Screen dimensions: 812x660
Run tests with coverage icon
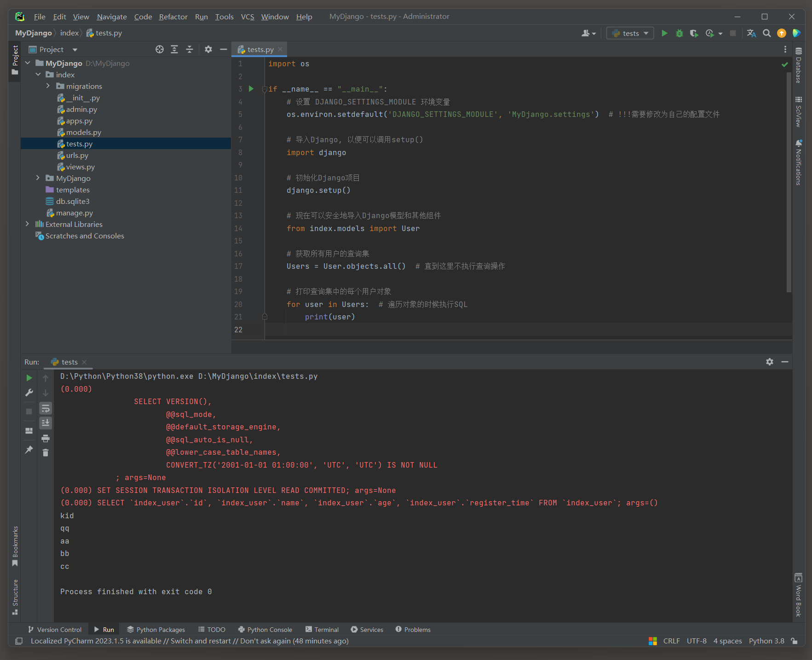pos(694,33)
